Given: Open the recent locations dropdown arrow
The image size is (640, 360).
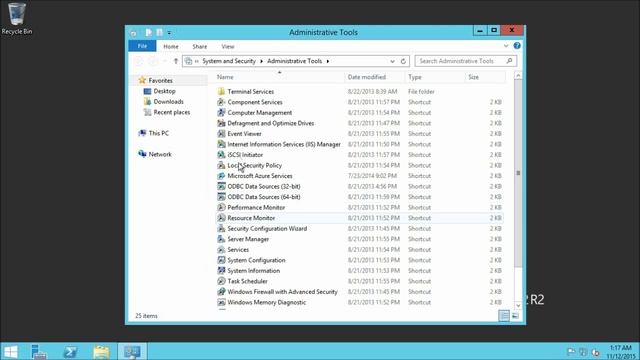Looking at the screenshot, I should point(165,61).
